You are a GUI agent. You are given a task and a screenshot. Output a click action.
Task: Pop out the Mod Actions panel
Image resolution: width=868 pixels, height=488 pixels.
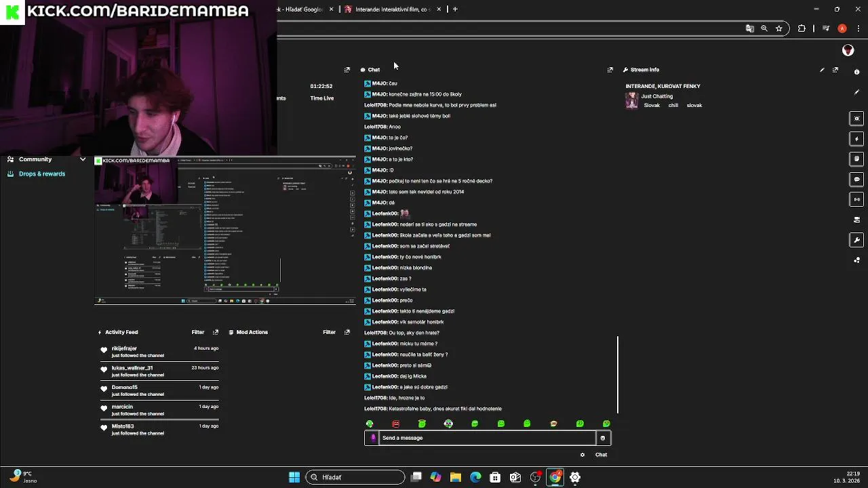(x=347, y=332)
